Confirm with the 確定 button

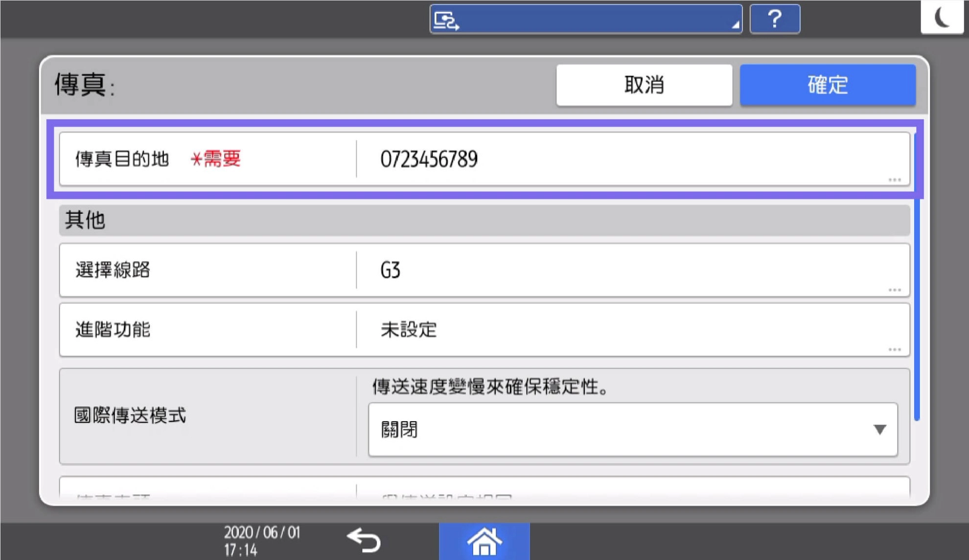[x=828, y=85]
